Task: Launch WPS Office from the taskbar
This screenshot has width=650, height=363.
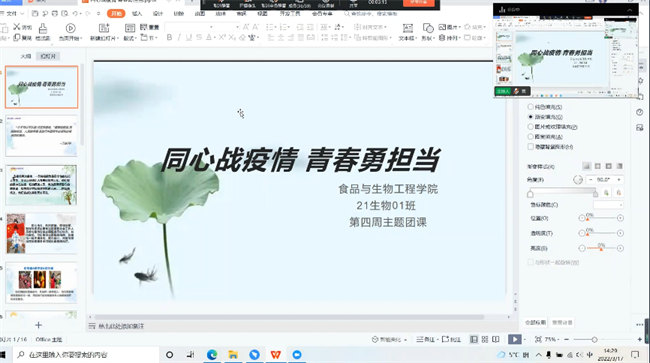Action: coord(276,355)
